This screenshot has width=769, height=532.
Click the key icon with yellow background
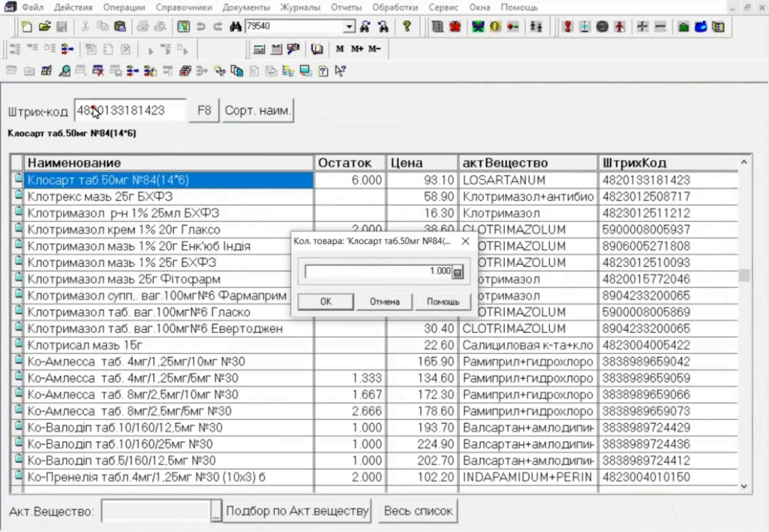pyautogui.click(x=183, y=26)
